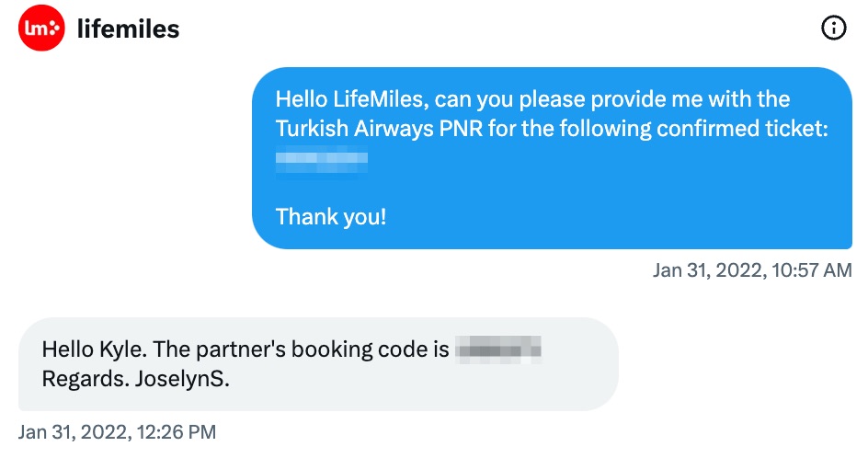Click the blurred partner booking code

(x=498, y=349)
